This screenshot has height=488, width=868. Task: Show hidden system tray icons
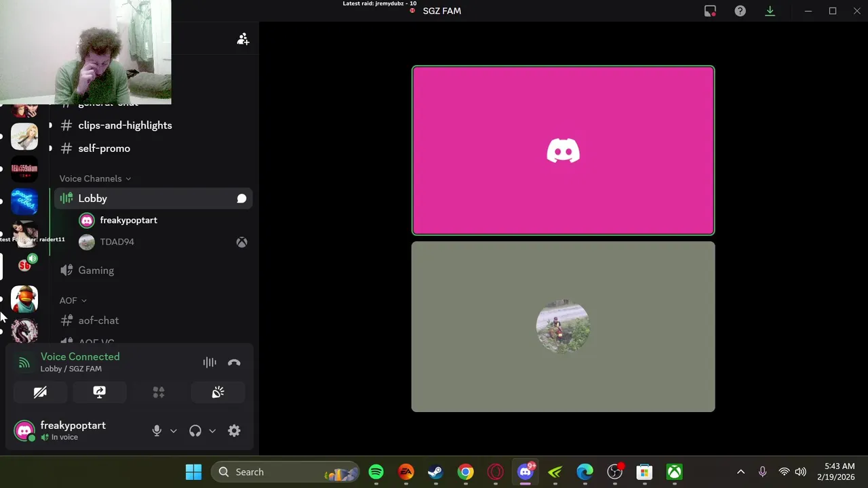(x=741, y=472)
